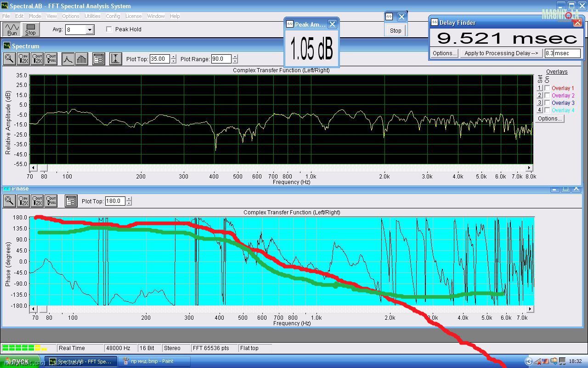Screen dimensions: 588x368
Task: Click the Delay Finder msec input field
Action: click(x=563, y=53)
